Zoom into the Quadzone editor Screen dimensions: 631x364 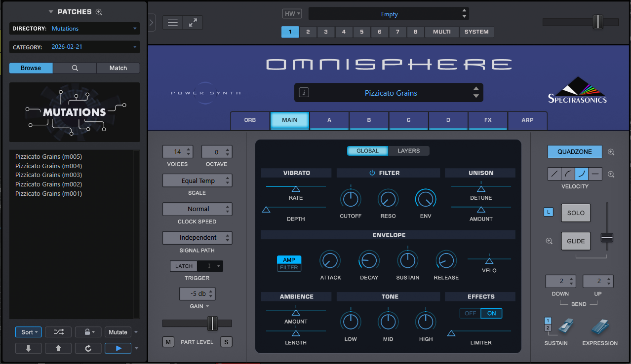tap(611, 152)
